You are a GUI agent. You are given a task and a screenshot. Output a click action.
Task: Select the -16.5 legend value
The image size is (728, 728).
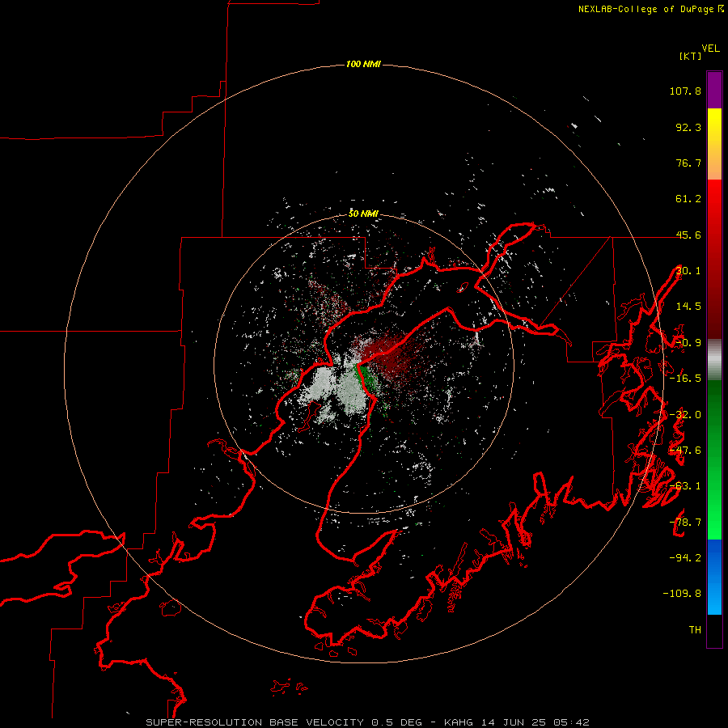pyautogui.click(x=685, y=379)
